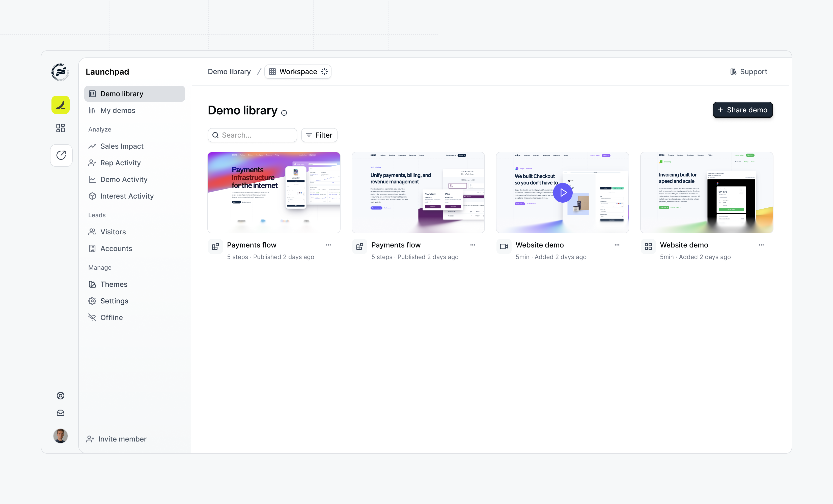Open Themes under the Manage section

coord(114,284)
